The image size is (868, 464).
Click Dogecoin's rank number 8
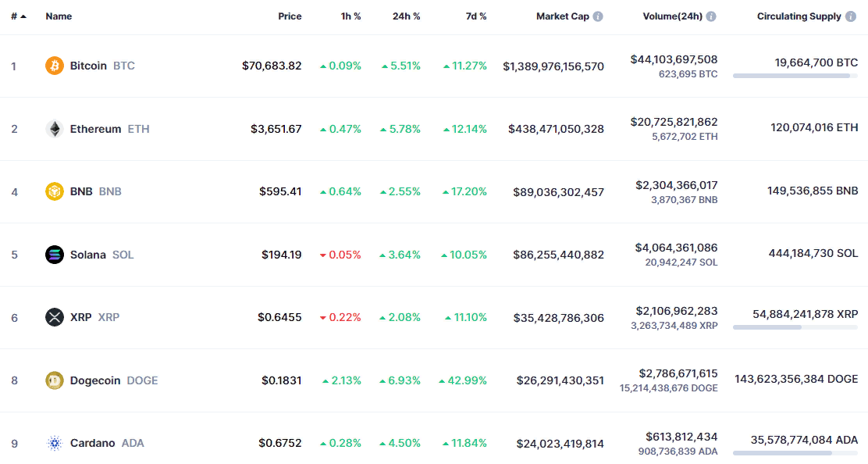tap(14, 380)
